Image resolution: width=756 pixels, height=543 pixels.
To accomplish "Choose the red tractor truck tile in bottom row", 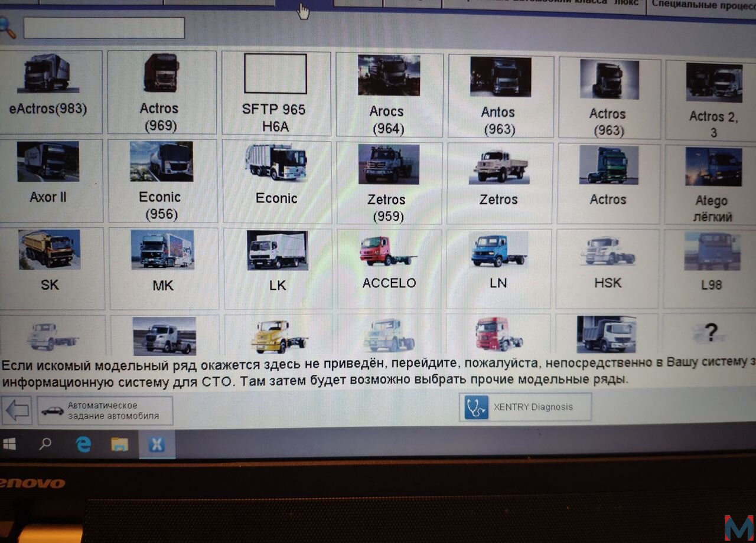I will point(499,335).
